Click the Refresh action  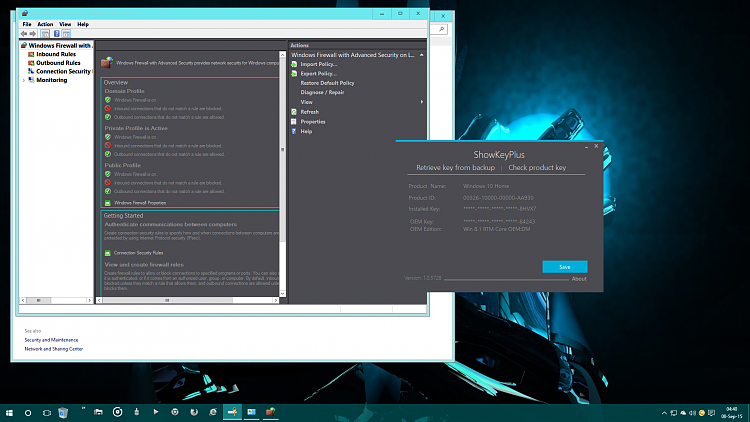[x=309, y=112]
